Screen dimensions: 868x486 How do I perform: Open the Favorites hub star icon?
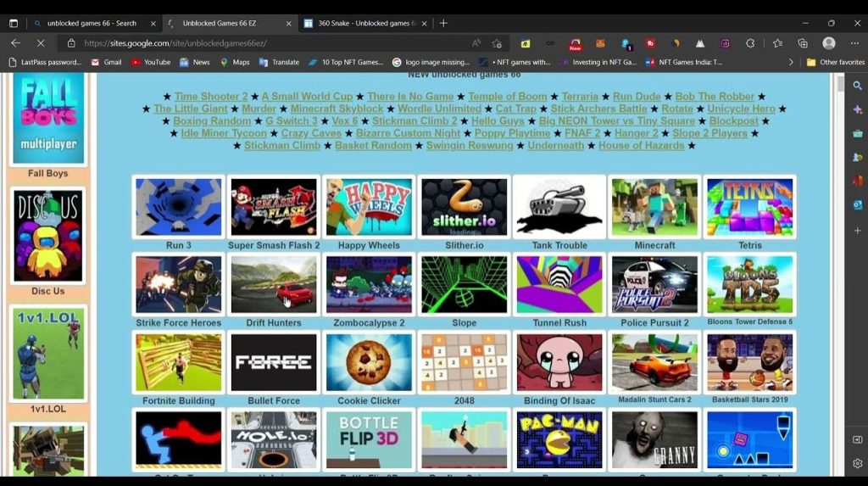[777, 42]
